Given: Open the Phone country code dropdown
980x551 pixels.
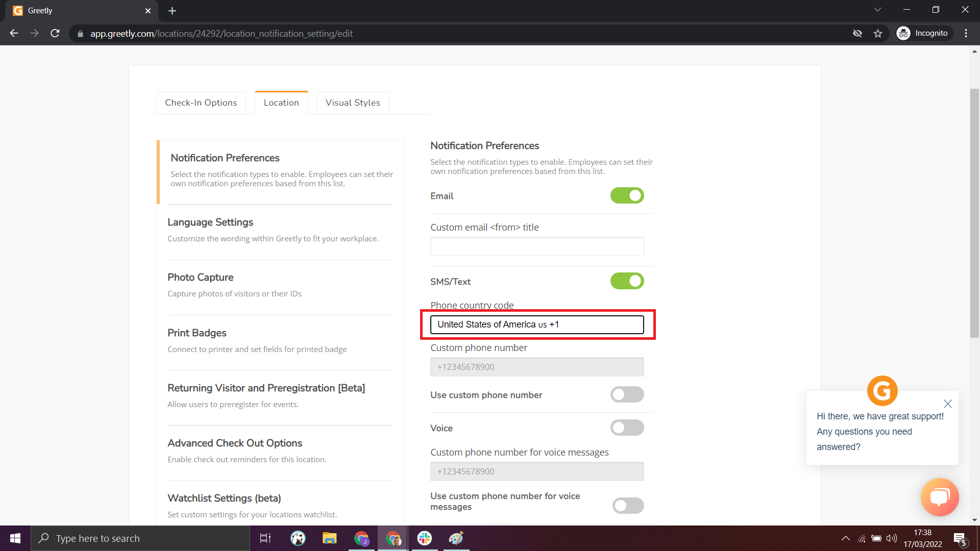Looking at the screenshot, I should tap(537, 324).
